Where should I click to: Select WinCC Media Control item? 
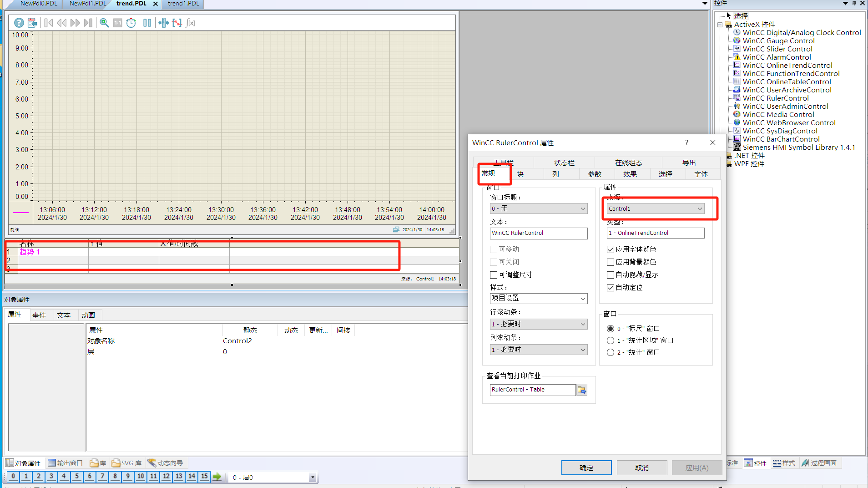tap(778, 115)
